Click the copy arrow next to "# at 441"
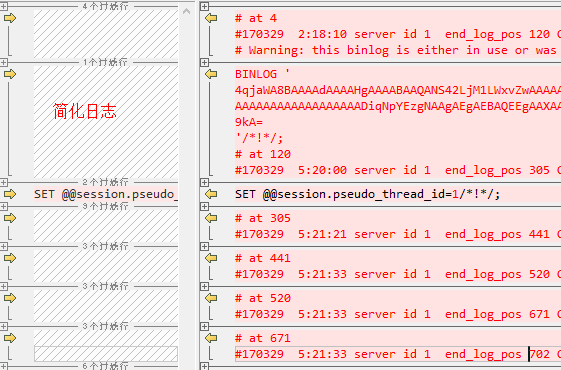561x370 pixels. click(x=211, y=258)
